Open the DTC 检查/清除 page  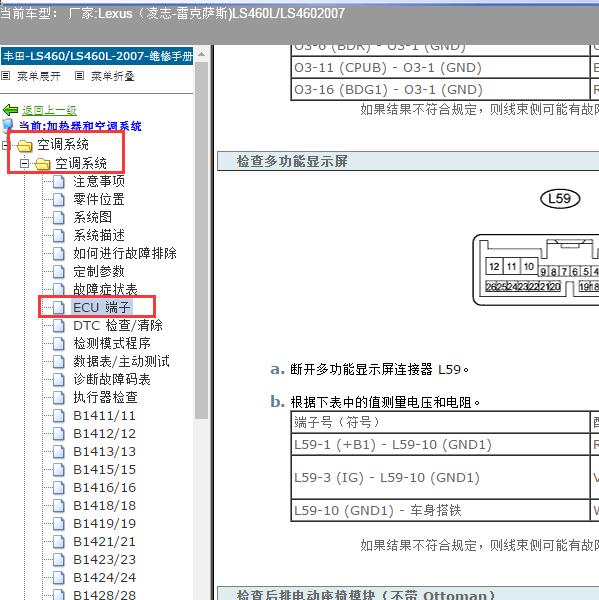(118, 326)
